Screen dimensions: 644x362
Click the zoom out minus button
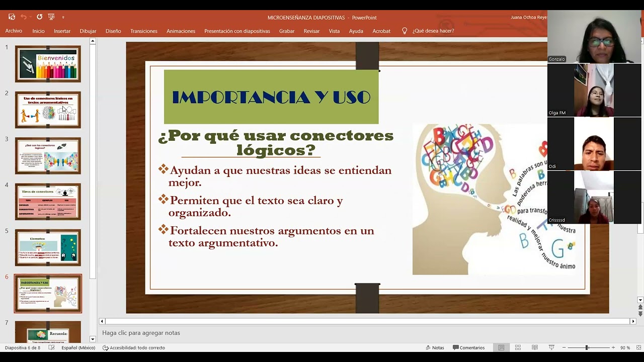[x=564, y=347]
